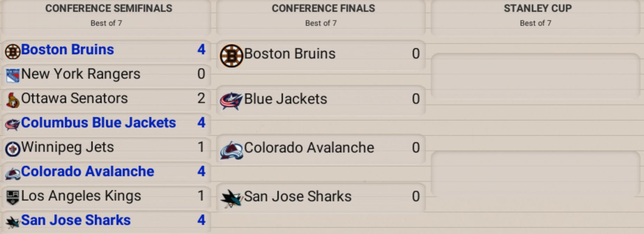Open the bold Boston Bruins semifinal team link
The height and width of the screenshot is (234, 644).
pos(67,50)
